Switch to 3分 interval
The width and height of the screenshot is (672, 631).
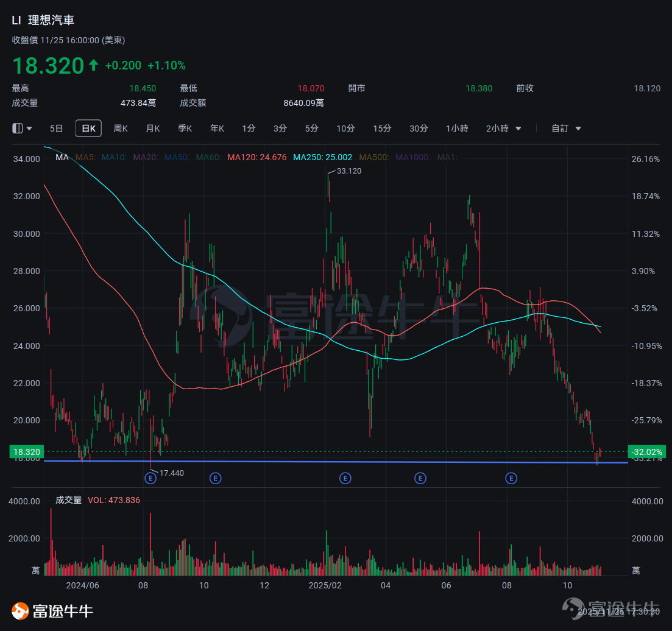click(x=280, y=128)
